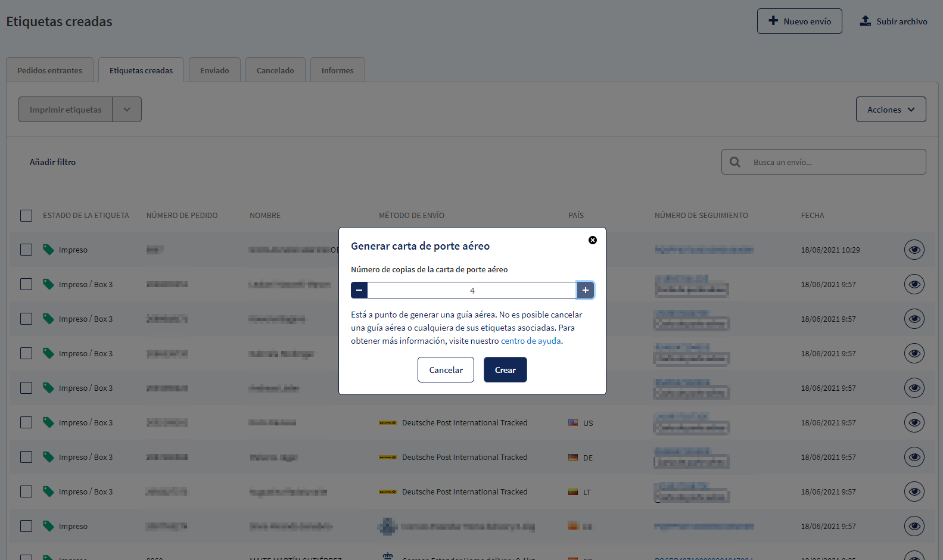
Task: Click Deutsche Post logo in LT row
Action: (x=388, y=492)
